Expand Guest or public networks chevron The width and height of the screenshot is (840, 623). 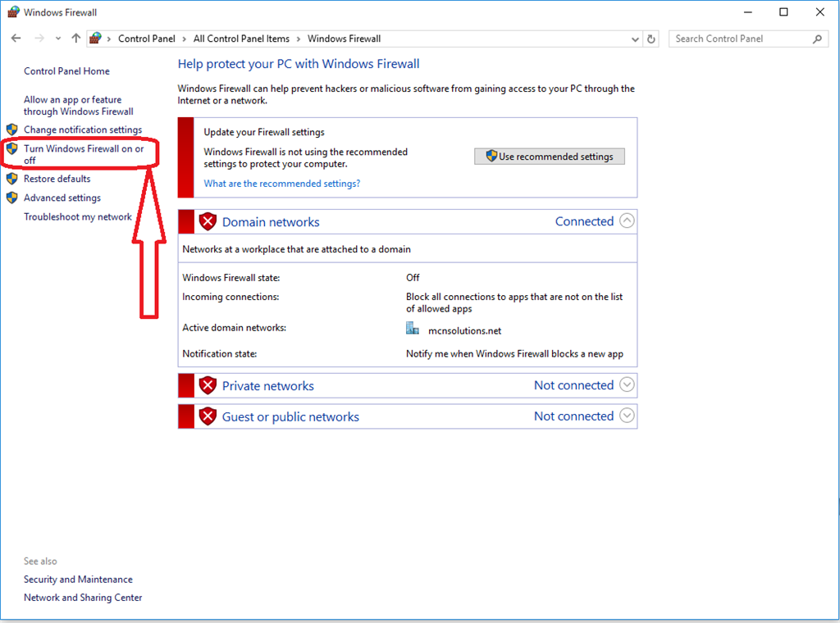(627, 416)
